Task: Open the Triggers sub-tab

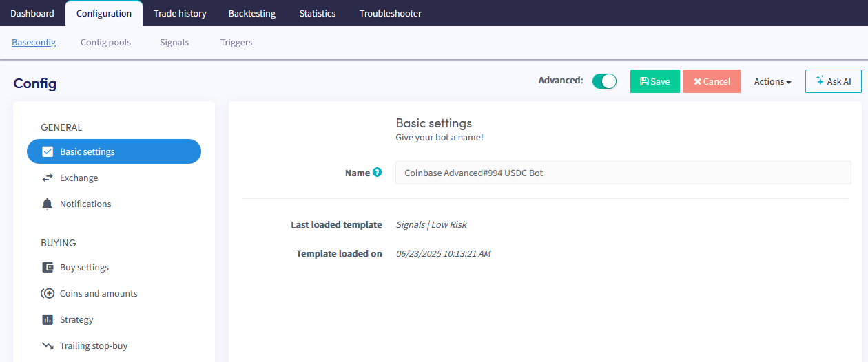Action: click(x=236, y=42)
